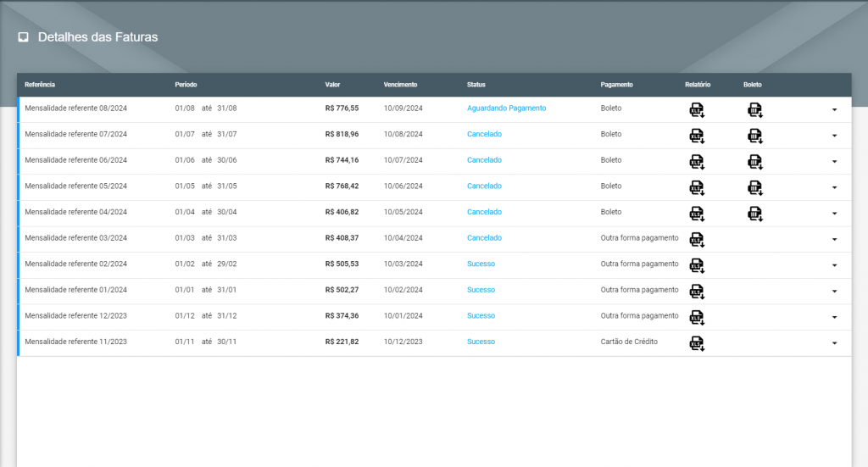This screenshot has width=868, height=467.
Task: Click the Valor column header
Action: tap(332, 85)
